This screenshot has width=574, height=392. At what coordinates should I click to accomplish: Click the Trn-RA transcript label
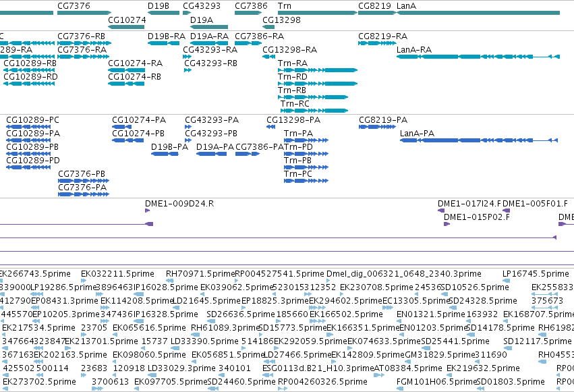293,63
